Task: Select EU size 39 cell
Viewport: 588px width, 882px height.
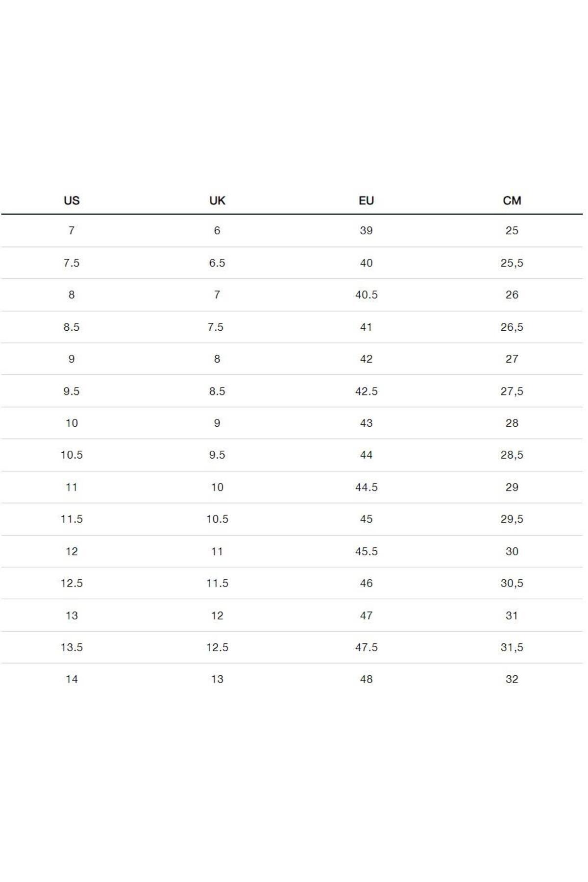Action: tap(366, 231)
